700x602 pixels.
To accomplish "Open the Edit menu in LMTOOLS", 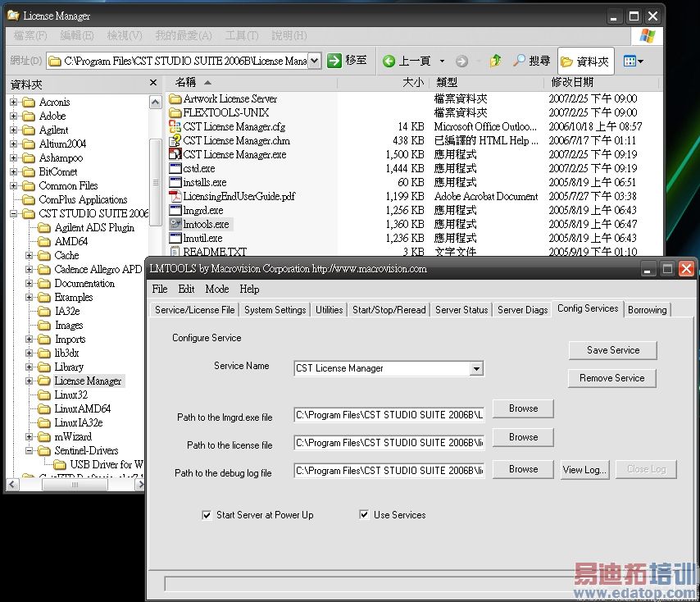I will click(x=186, y=289).
